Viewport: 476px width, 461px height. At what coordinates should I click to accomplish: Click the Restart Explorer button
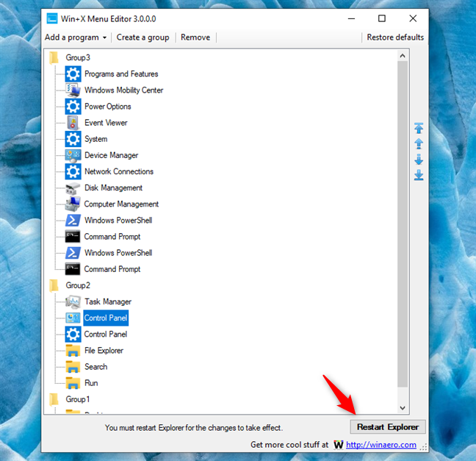click(388, 427)
